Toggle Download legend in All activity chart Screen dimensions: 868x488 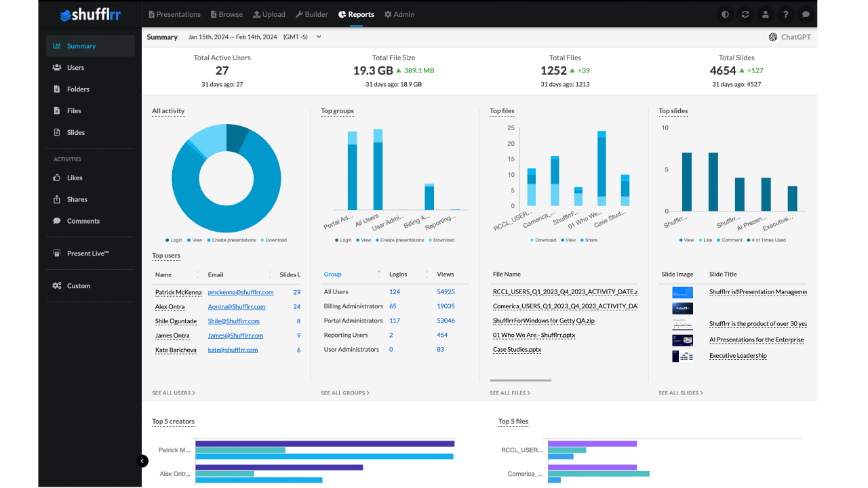273,240
